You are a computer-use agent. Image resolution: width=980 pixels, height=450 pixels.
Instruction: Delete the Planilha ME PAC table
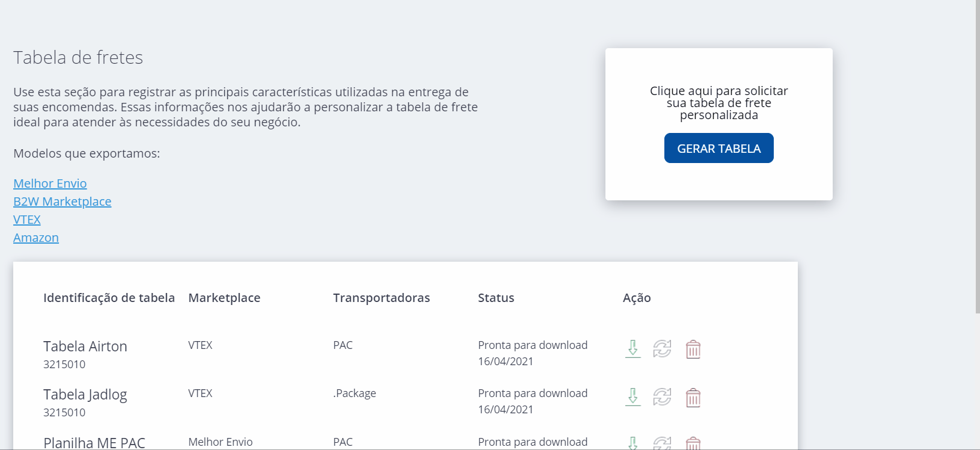(x=693, y=443)
